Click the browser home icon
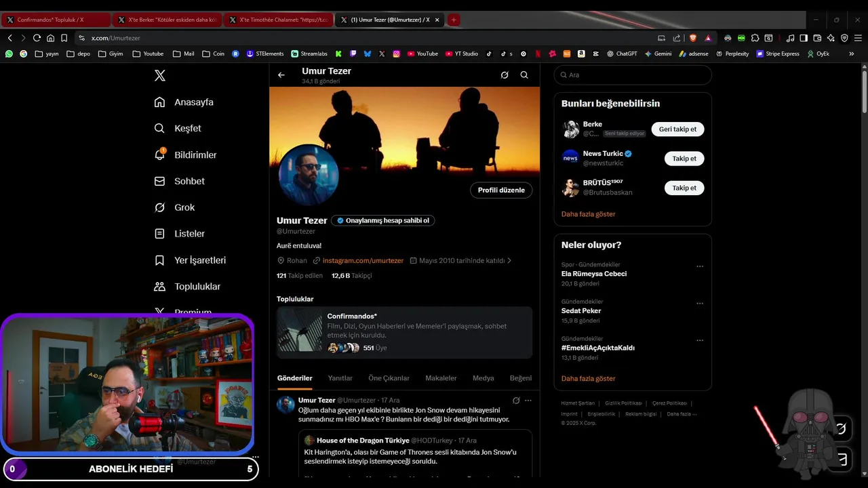 click(50, 38)
